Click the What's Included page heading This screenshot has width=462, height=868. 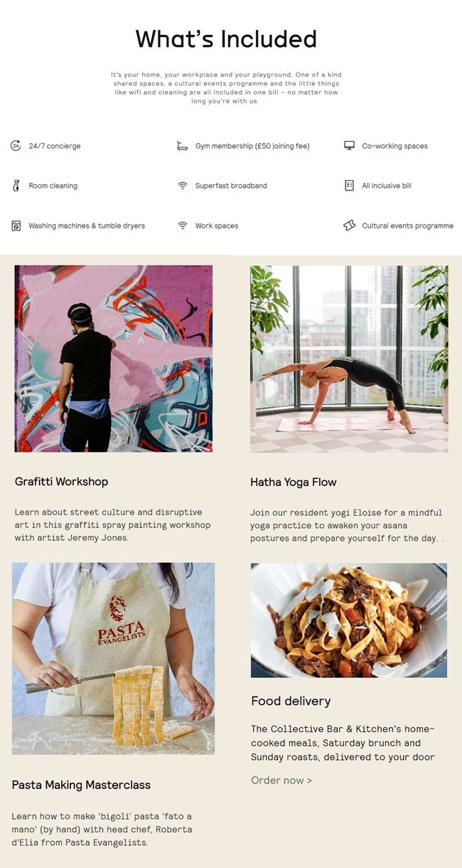coord(226,38)
